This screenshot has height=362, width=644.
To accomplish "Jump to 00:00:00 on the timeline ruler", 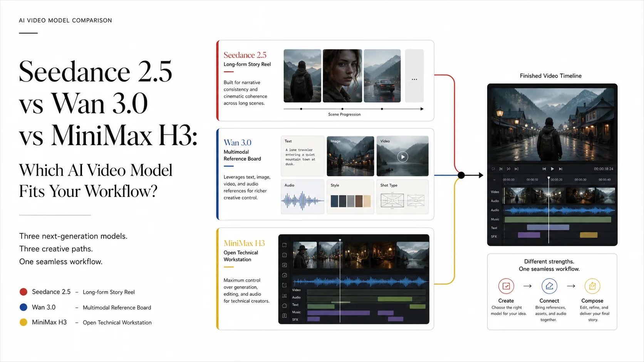I will [508, 180].
